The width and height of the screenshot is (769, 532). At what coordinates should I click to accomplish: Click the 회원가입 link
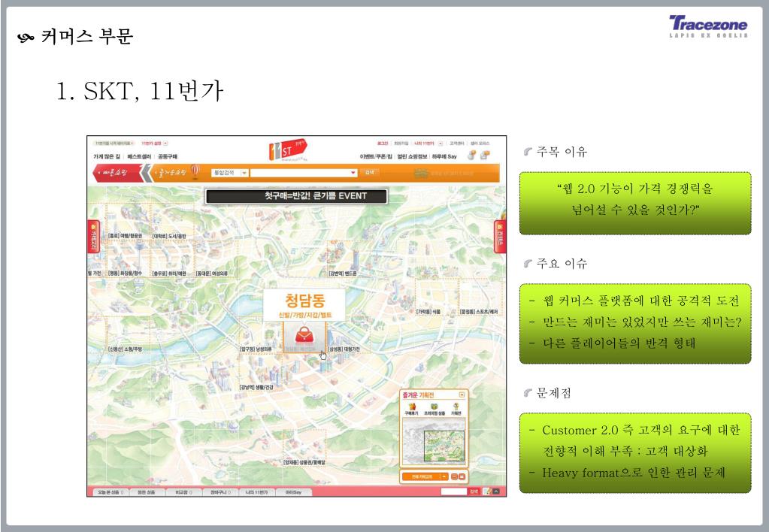(x=401, y=144)
